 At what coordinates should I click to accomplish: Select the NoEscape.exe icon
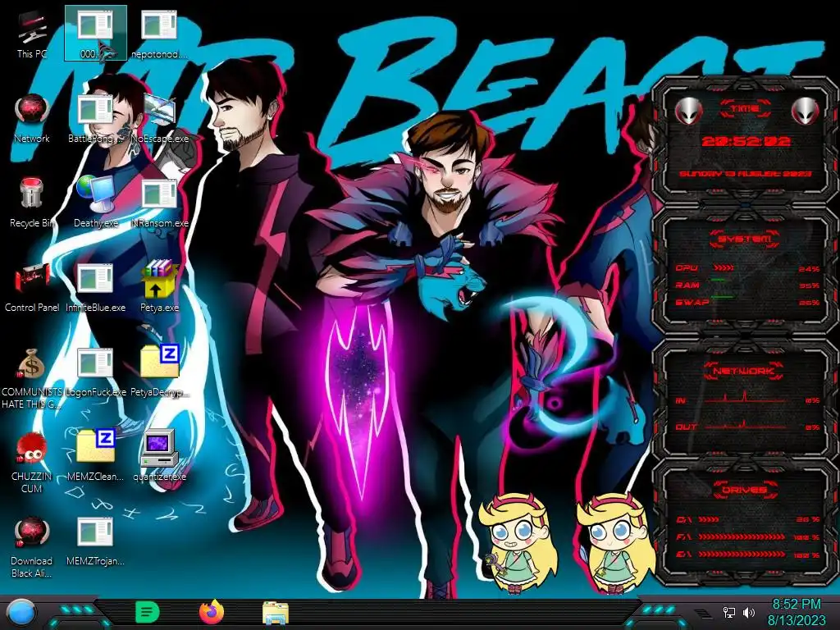tap(159, 118)
